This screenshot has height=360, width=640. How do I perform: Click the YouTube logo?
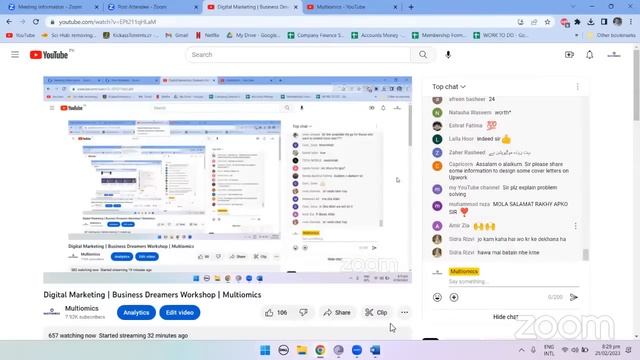click(49, 55)
